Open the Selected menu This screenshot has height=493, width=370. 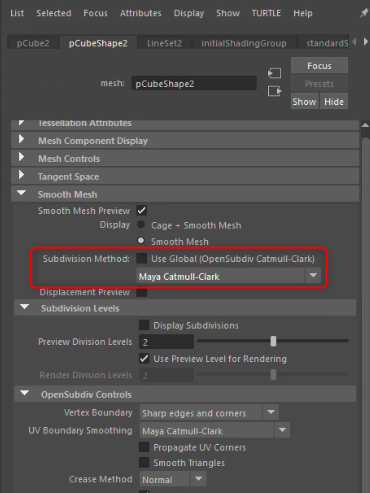[54, 13]
